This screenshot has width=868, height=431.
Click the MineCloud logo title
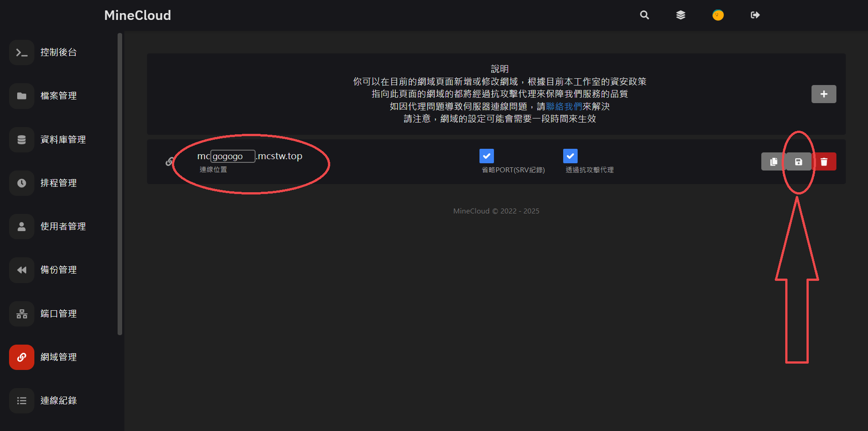[x=138, y=15]
